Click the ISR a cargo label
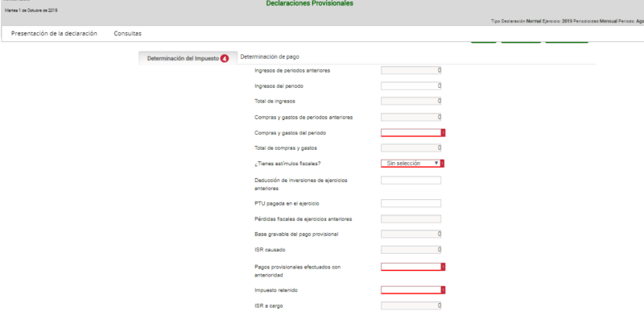The image size is (644, 320). [x=269, y=306]
